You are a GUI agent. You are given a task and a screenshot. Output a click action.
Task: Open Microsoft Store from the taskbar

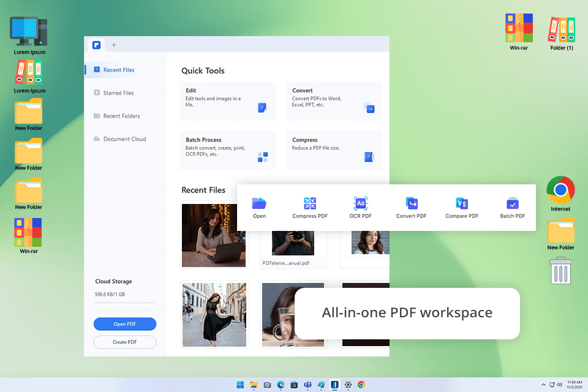294,385
